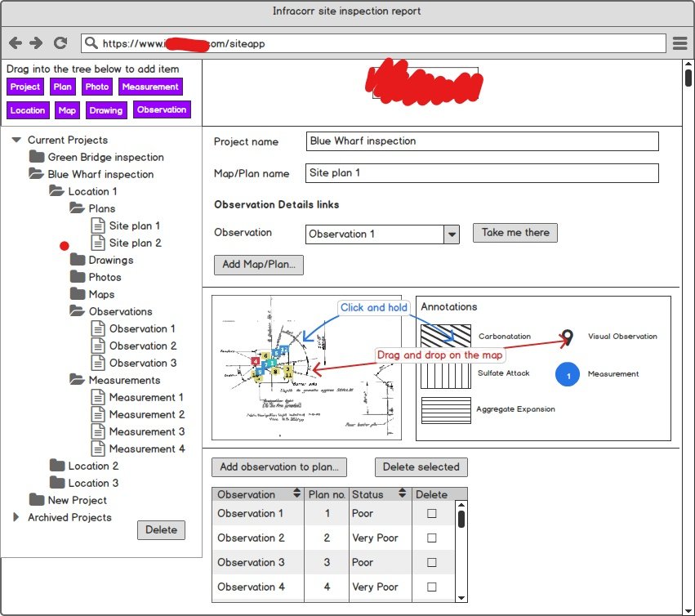
Task: Click the Add Map/Plan... button
Action: click(259, 265)
